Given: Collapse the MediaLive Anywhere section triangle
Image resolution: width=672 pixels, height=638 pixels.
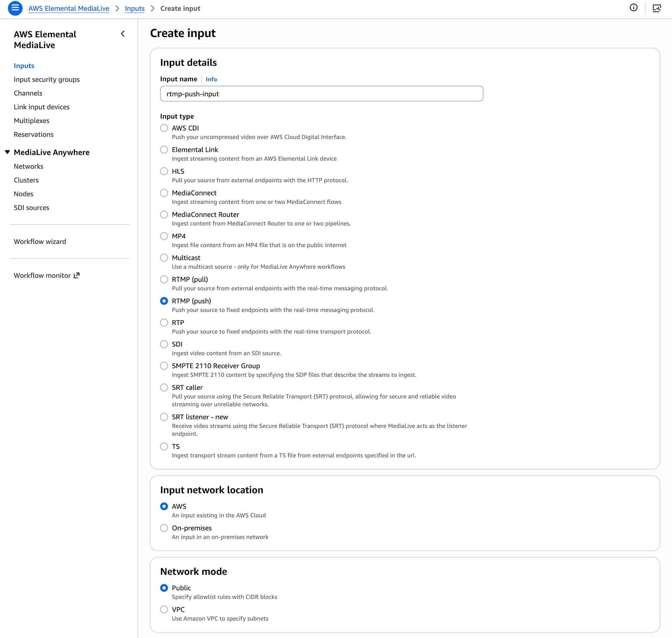Looking at the screenshot, I should pyautogui.click(x=7, y=152).
